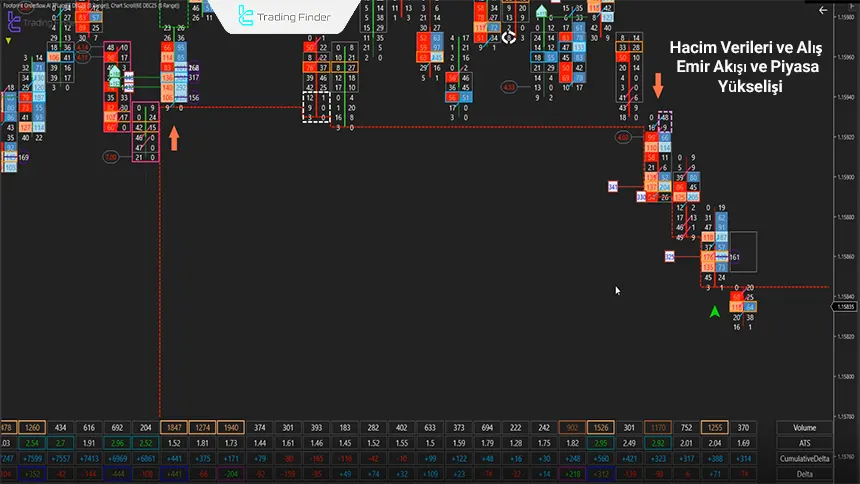Click the highlighted 1847 volume cell
The image size is (860, 484).
pos(174,428)
